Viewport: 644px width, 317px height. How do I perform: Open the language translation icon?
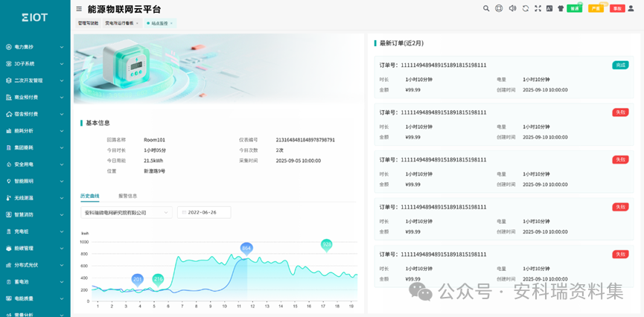pyautogui.click(x=549, y=8)
